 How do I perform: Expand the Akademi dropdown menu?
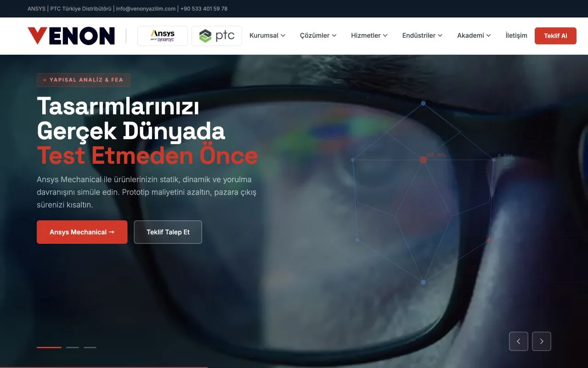pyautogui.click(x=474, y=35)
